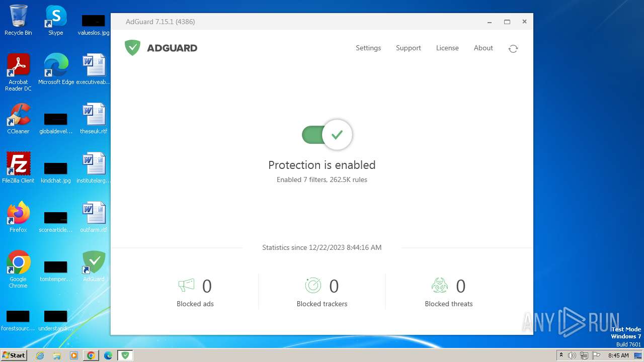Select the AdGuard desktop shortcut
The image size is (644, 362).
94,266
